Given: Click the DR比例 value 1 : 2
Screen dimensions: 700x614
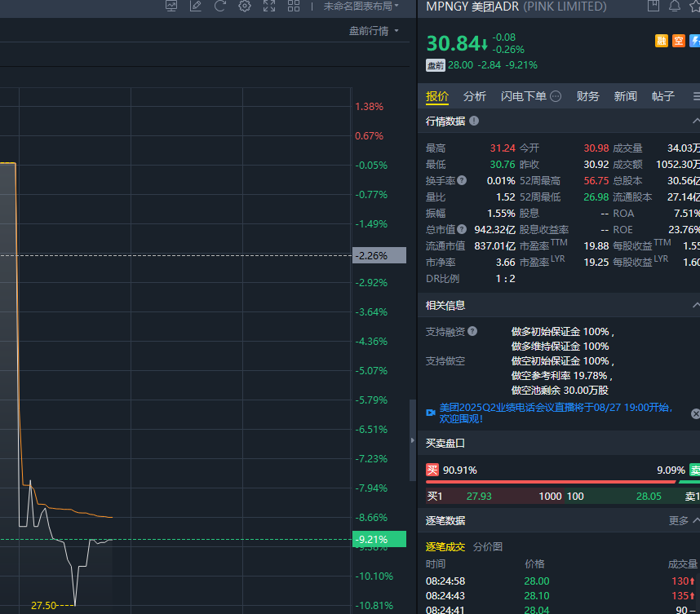Looking at the screenshot, I should click(x=505, y=278).
